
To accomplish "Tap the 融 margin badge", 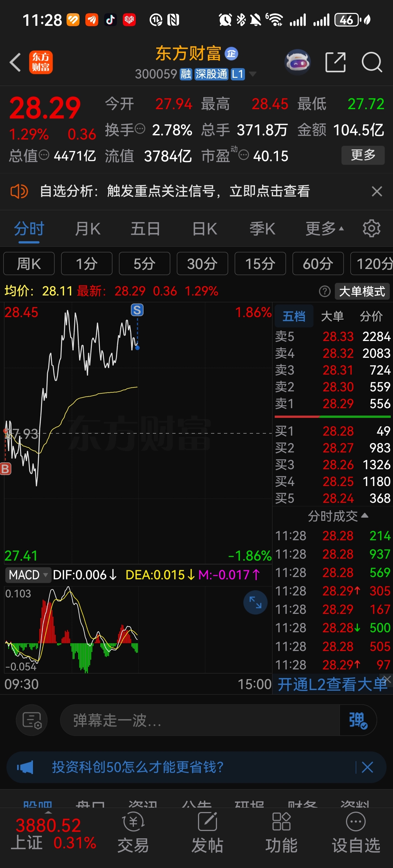I will click(x=186, y=74).
